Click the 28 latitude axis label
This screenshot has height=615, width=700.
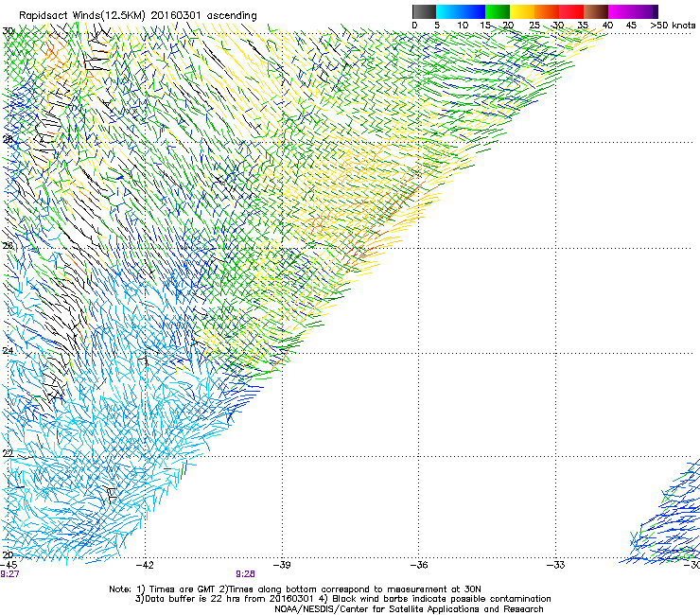[x=8, y=139]
